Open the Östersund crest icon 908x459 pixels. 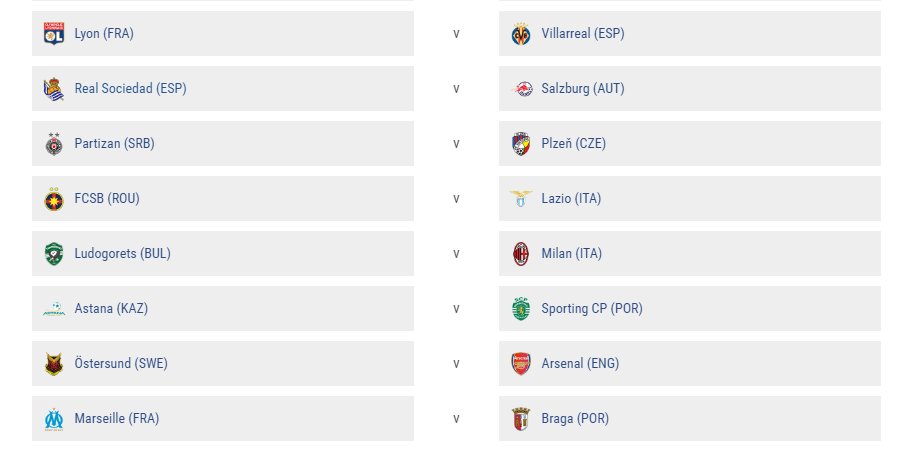pyautogui.click(x=54, y=363)
